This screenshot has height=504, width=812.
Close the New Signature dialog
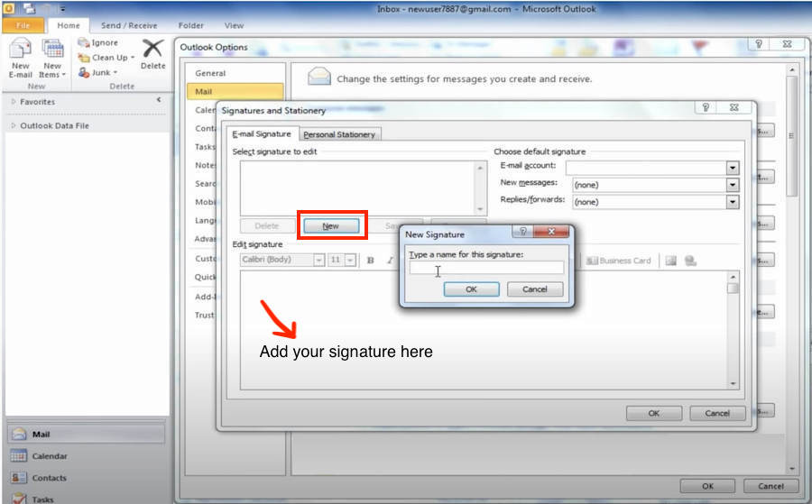pos(551,232)
